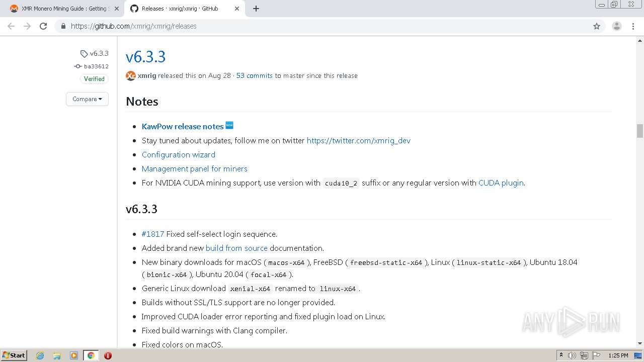The image size is (644, 362).
Task: Click the bionic-x64 code label
Action: 167,275
